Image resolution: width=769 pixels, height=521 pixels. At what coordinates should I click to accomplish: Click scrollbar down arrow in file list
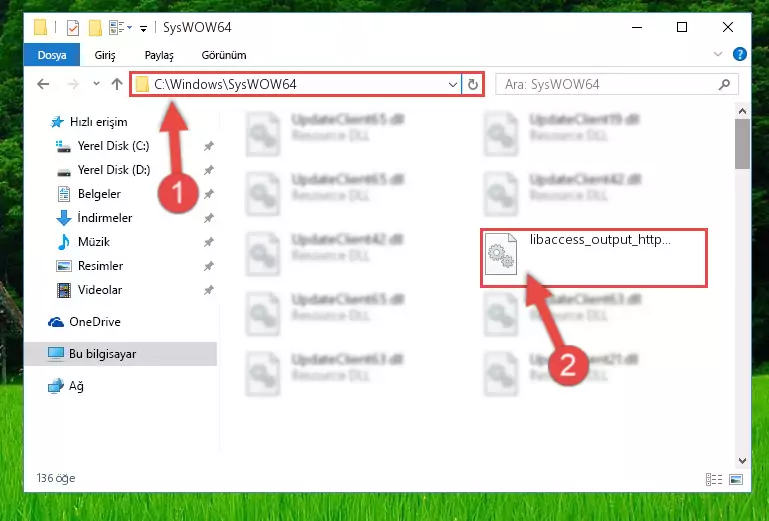tap(742, 461)
